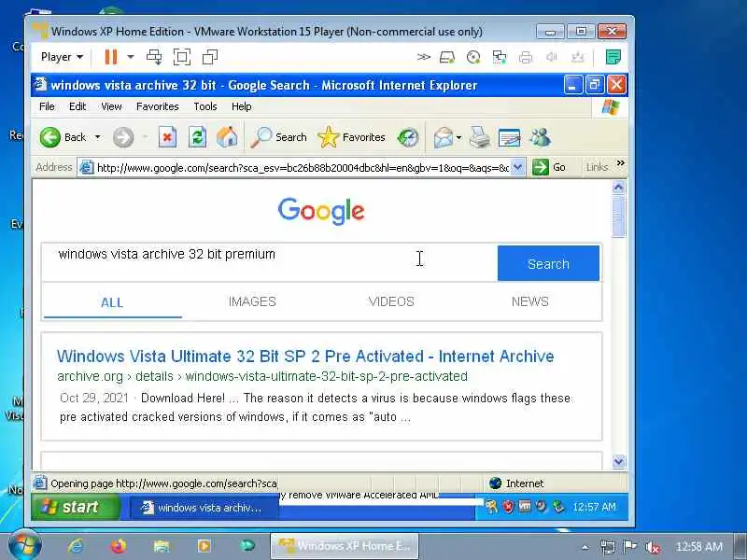Open the Windows 7 Start orb
This screenshot has height=560, width=747.
[x=25, y=545]
